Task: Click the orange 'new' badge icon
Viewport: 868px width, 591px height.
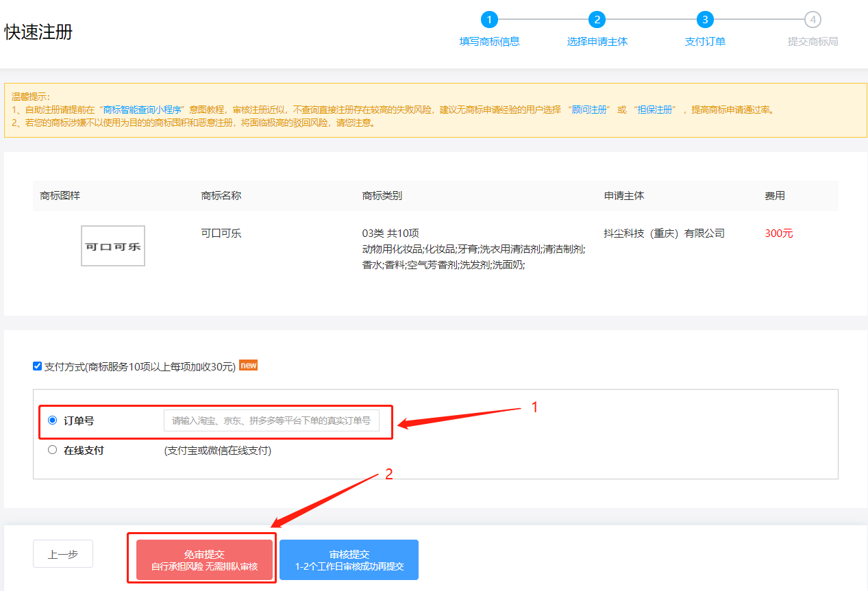Action: click(249, 366)
